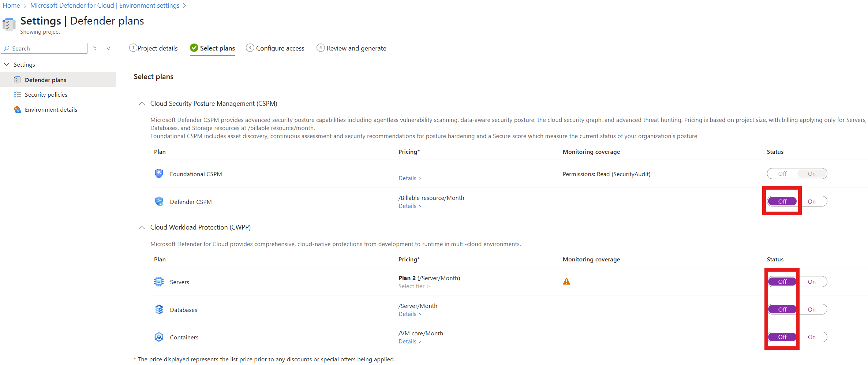Switch Containers plan to On
The width and height of the screenshot is (868, 365).
[x=812, y=337]
